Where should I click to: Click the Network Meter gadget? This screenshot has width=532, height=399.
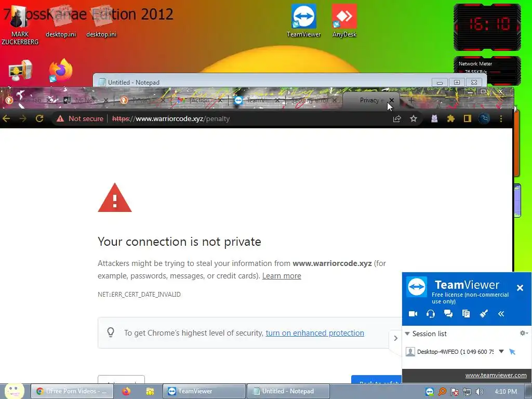coord(487,71)
